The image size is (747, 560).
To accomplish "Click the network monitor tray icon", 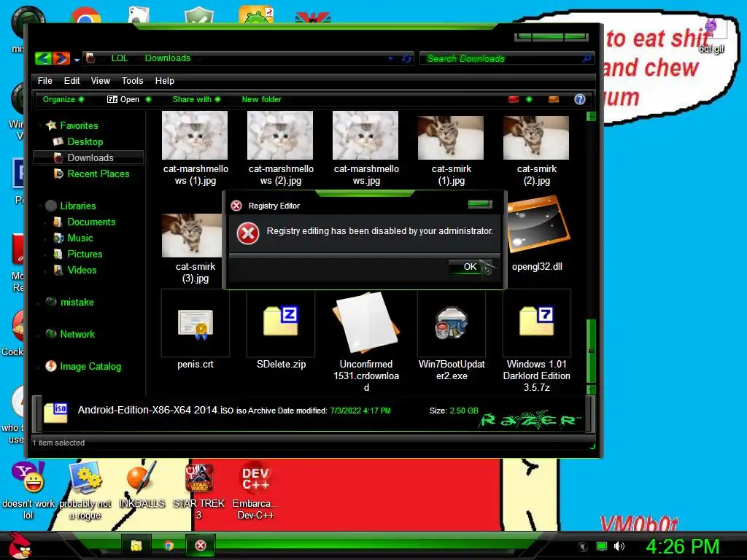I will tap(602, 546).
